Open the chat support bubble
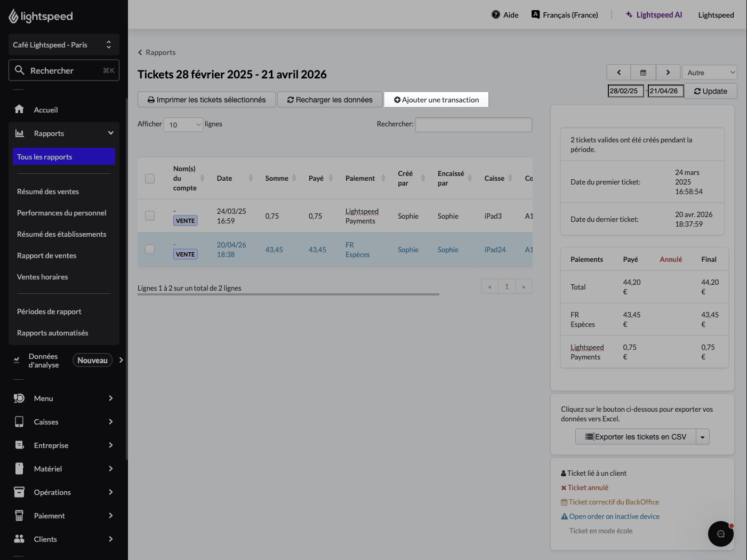The height and width of the screenshot is (560, 747). coord(721,534)
